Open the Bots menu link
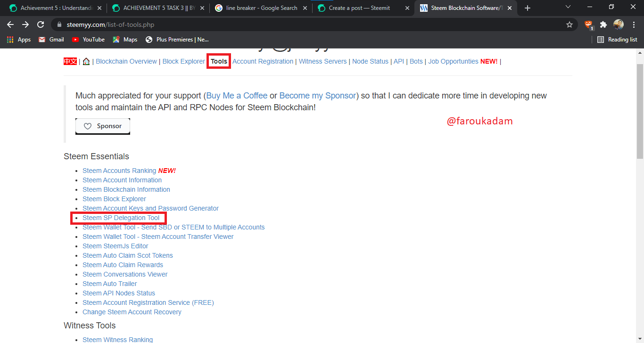The image size is (644, 343). click(x=416, y=61)
